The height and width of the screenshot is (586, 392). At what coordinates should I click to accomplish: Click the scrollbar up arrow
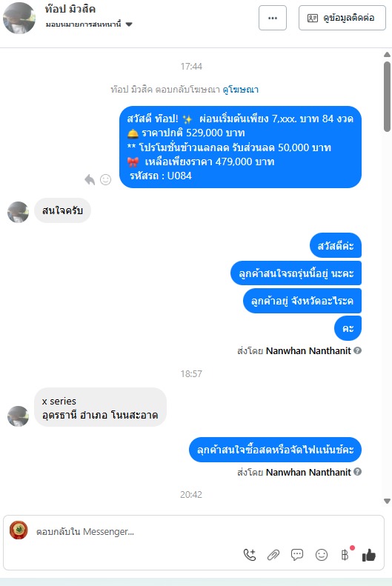387,55
